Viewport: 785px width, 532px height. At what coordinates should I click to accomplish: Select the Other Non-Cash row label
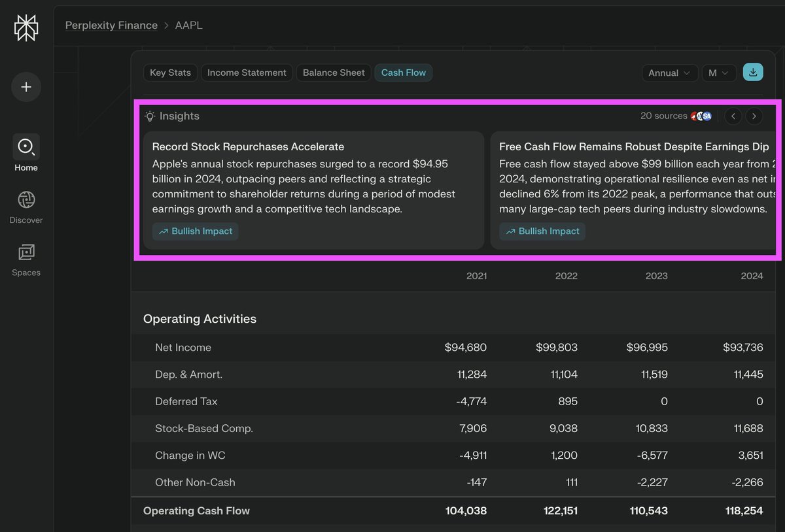click(x=195, y=482)
